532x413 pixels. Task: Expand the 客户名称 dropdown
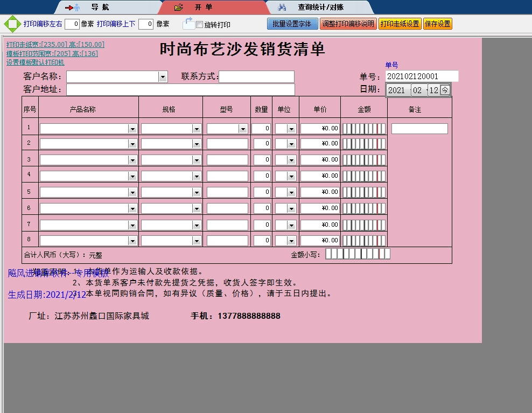[163, 77]
